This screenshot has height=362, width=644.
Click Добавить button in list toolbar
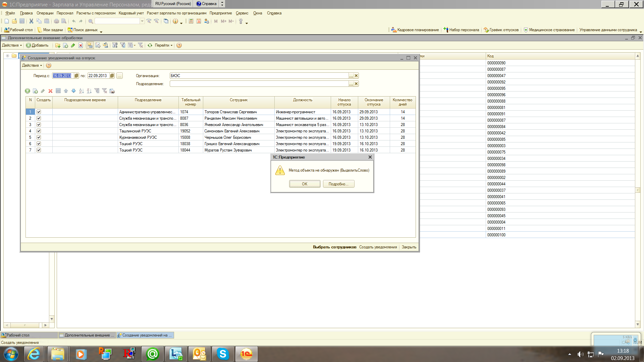pos(37,45)
